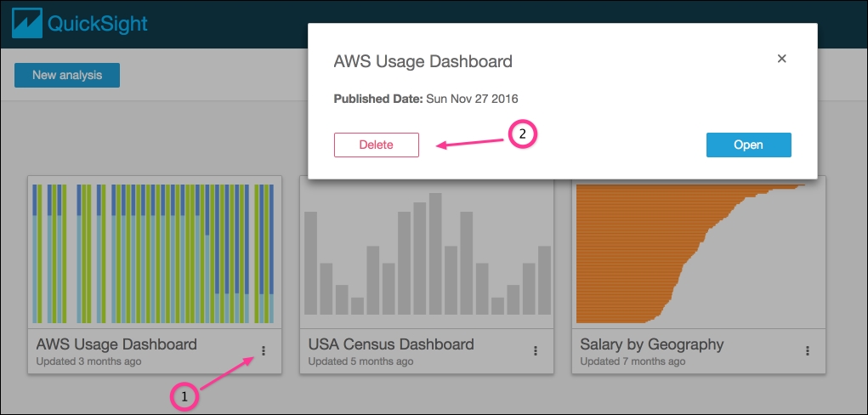Screen dimensions: 868x415
Task: Click the USA Census Dashboard card title
Action: pos(391,344)
